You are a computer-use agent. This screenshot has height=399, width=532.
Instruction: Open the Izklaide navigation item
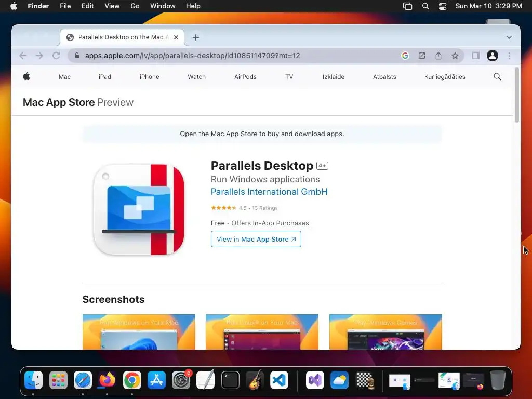tap(333, 77)
